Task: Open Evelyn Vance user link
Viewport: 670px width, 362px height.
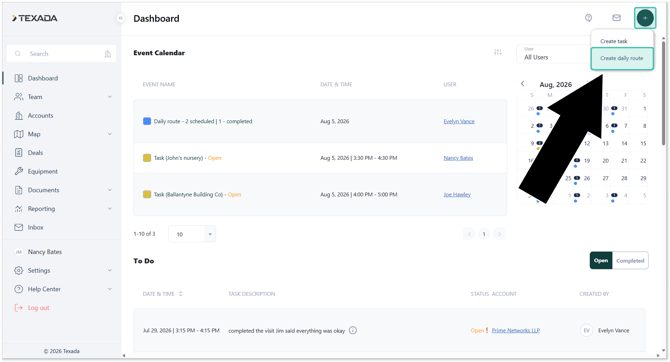Action: tap(459, 121)
